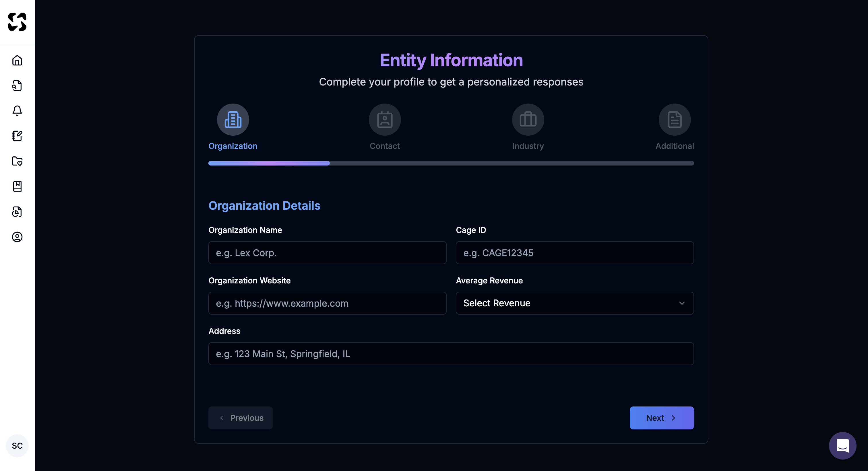Click the Home sidebar icon
This screenshot has width=868, height=471.
18,60
